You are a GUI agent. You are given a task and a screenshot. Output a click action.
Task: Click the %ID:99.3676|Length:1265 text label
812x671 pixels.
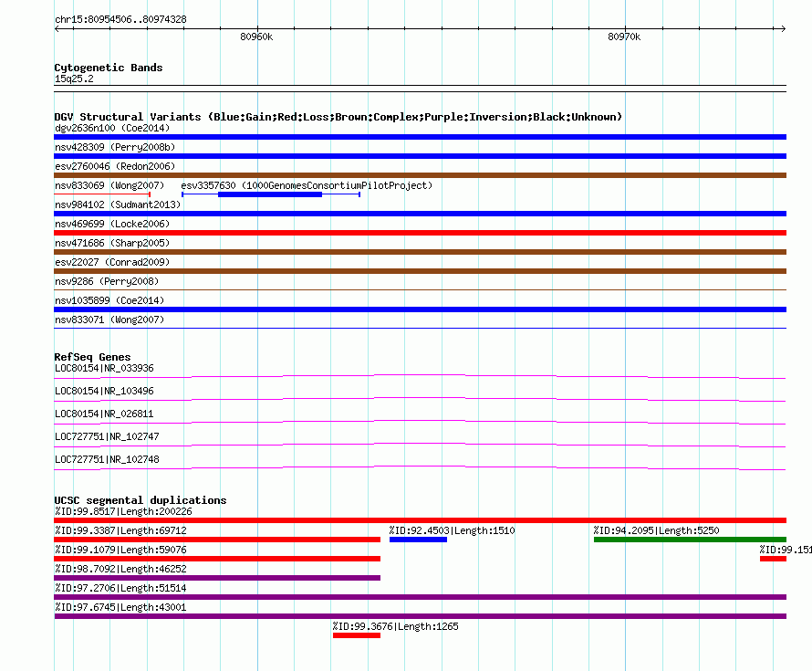[x=396, y=626]
